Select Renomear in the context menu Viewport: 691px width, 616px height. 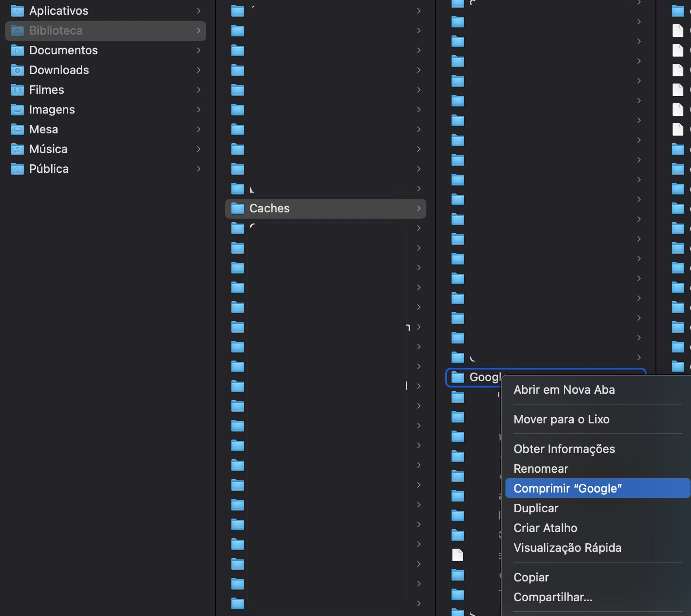click(540, 469)
